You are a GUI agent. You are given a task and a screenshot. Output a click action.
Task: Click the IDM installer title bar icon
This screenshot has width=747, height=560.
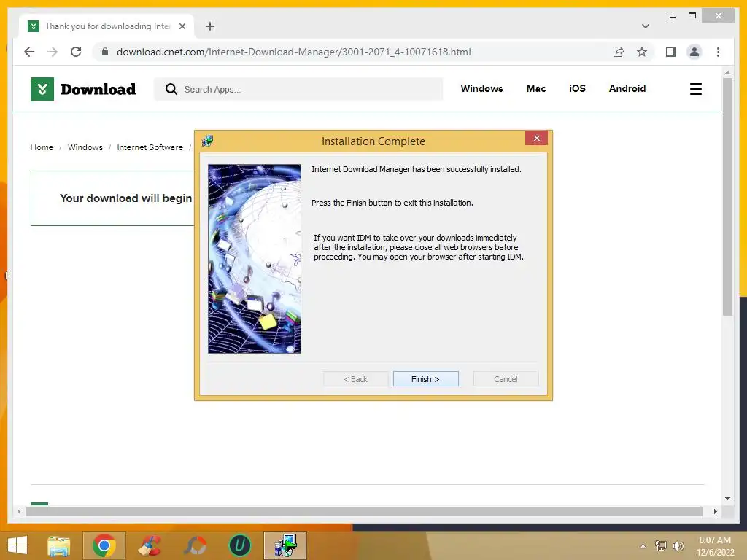pos(207,141)
